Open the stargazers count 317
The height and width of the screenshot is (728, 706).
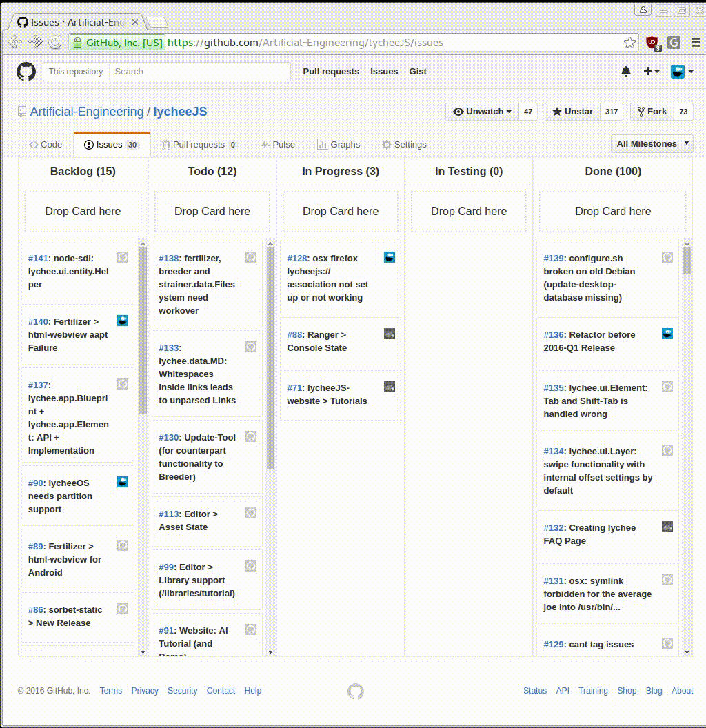612,112
